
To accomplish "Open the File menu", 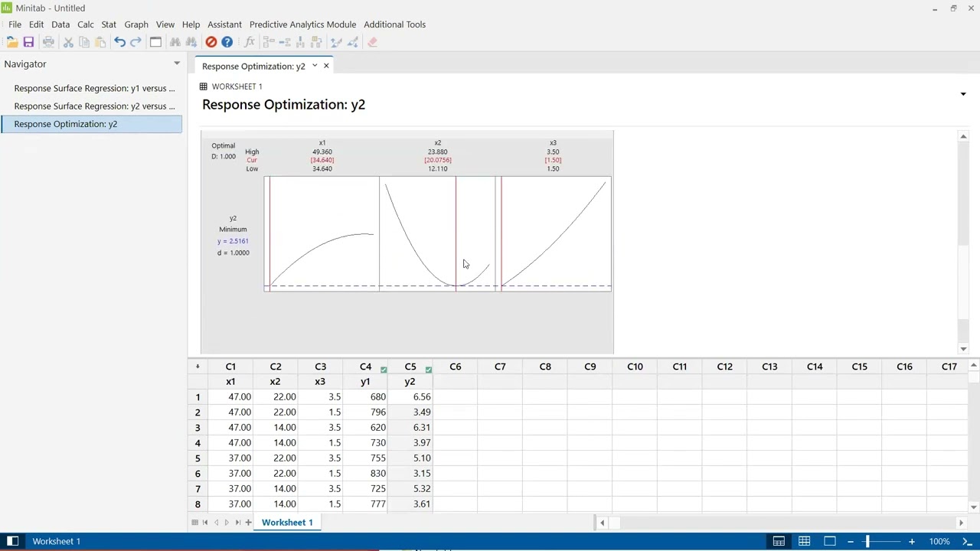I will click(x=15, y=24).
